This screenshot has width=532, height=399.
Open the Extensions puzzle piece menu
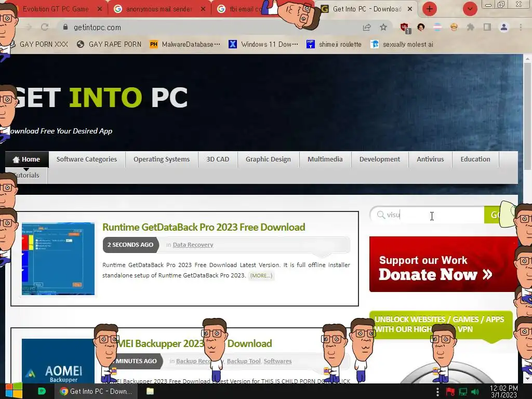tap(471, 27)
